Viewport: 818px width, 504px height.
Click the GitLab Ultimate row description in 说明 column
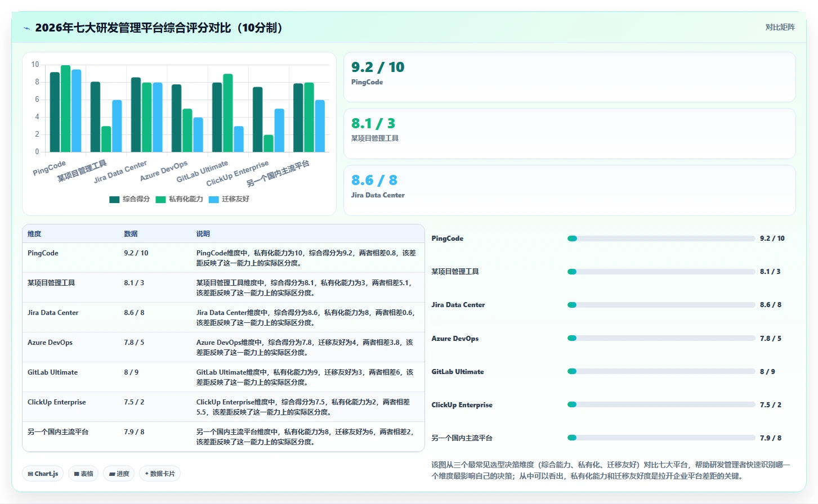305,377
